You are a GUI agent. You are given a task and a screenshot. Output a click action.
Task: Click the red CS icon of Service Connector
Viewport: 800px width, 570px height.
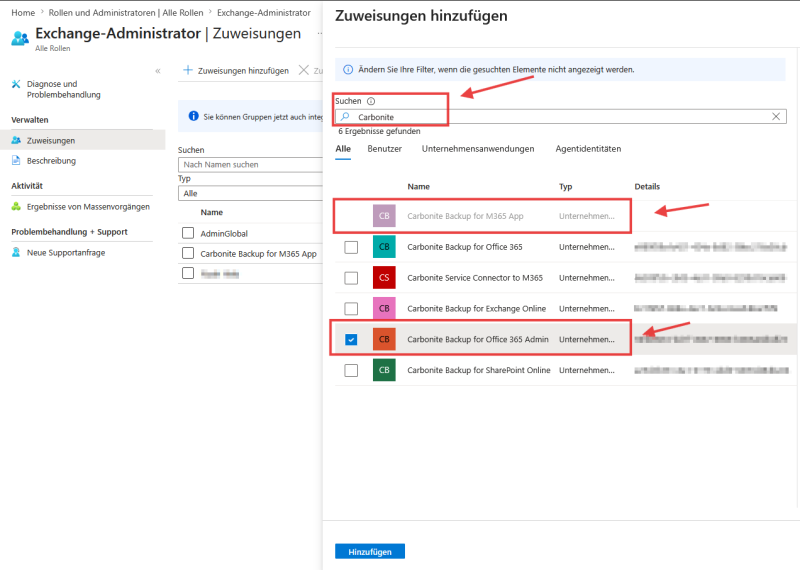pyautogui.click(x=384, y=278)
